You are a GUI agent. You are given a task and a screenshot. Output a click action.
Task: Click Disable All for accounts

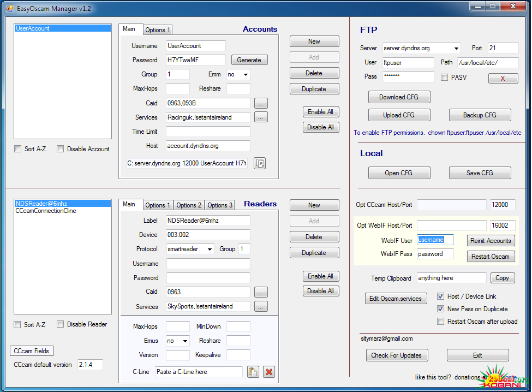tap(321, 127)
